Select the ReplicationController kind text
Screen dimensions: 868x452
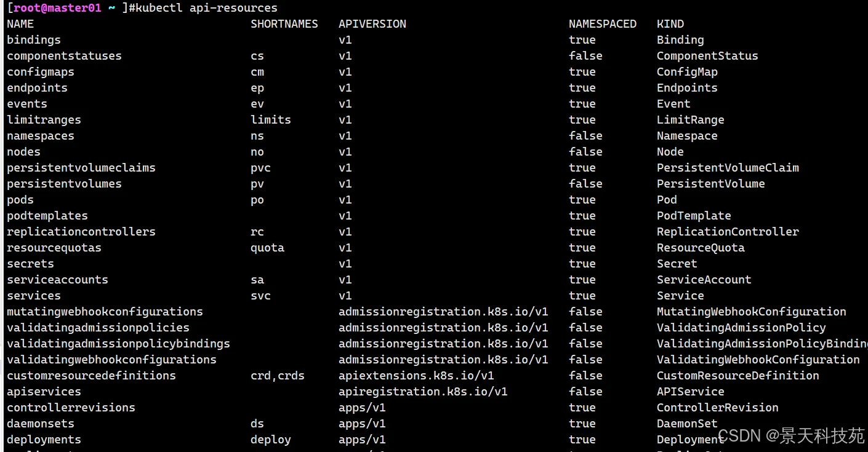click(x=728, y=232)
